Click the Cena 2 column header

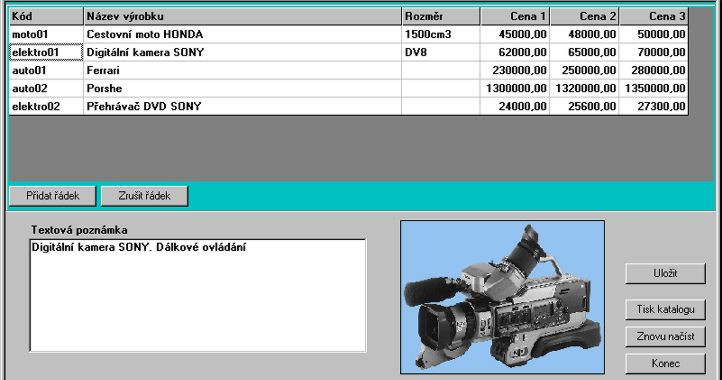pyautogui.click(x=585, y=17)
